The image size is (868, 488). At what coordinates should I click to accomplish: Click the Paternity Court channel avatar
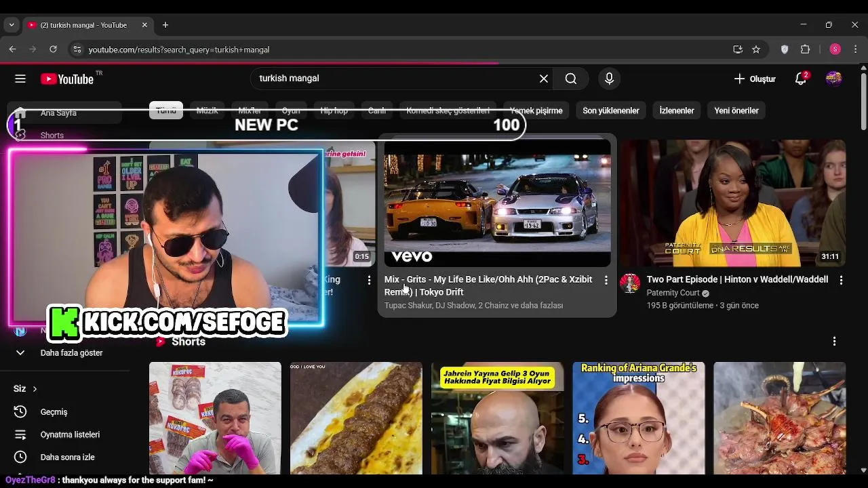pyautogui.click(x=630, y=284)
